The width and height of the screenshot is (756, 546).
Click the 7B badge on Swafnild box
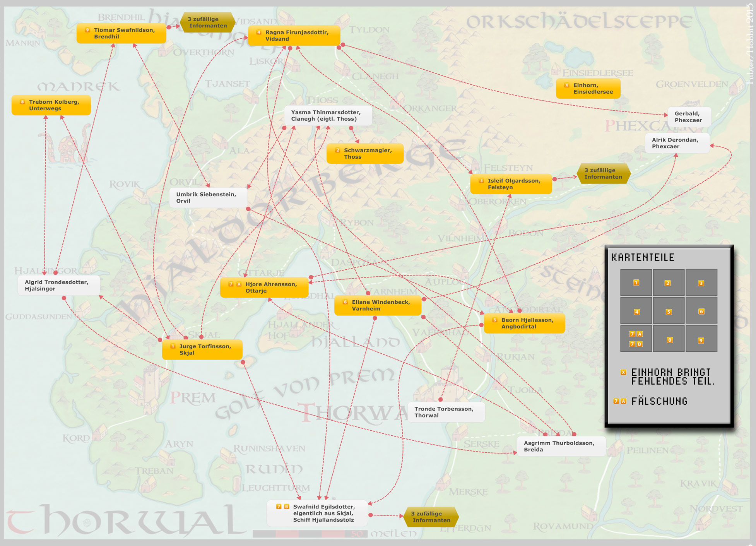(x=282, y=506)
